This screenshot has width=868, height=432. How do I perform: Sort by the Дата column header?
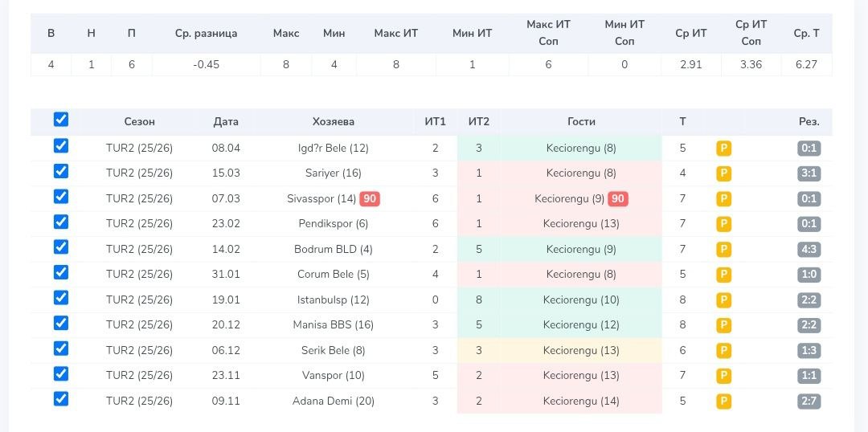coord(226,122)
